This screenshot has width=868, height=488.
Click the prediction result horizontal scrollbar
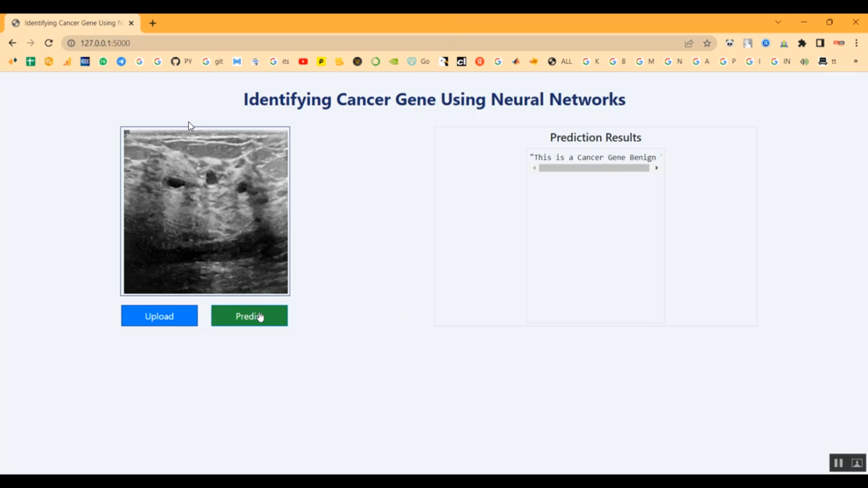(x=594, y=168)
